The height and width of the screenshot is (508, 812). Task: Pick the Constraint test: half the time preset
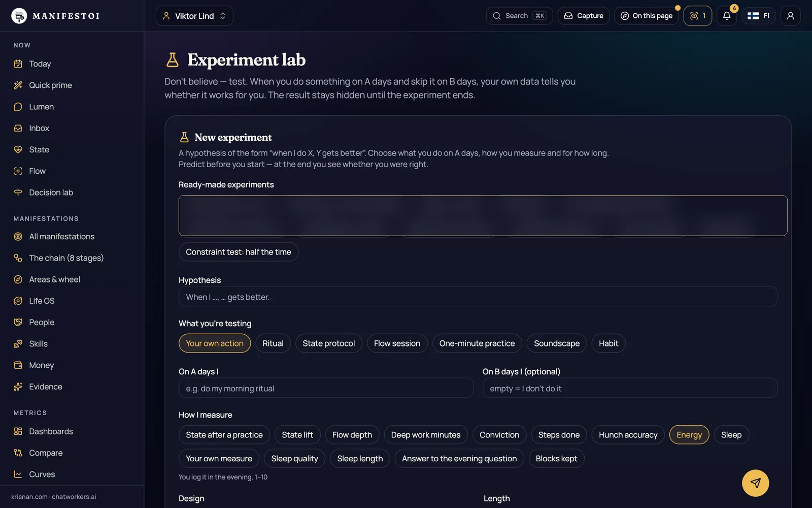click(239, 252)
